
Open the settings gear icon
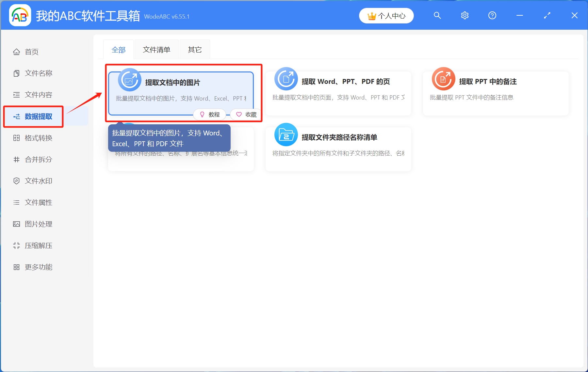click(x=465, y=15)
